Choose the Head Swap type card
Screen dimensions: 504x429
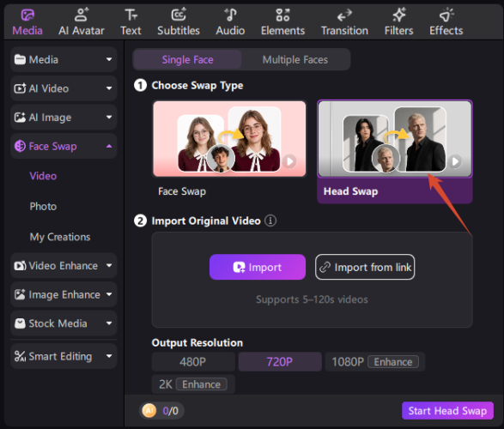pyautogui.click(x=395, y=152)
